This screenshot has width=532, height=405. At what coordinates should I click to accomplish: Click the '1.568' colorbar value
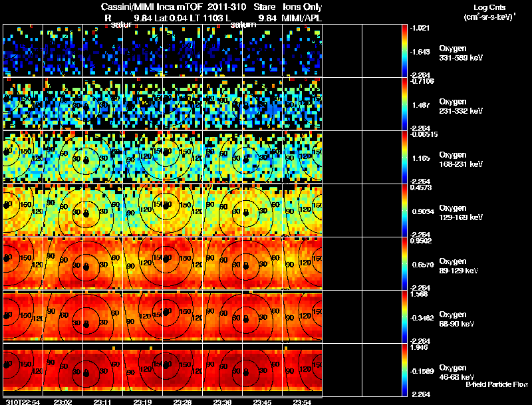click(x=419, y=294)
